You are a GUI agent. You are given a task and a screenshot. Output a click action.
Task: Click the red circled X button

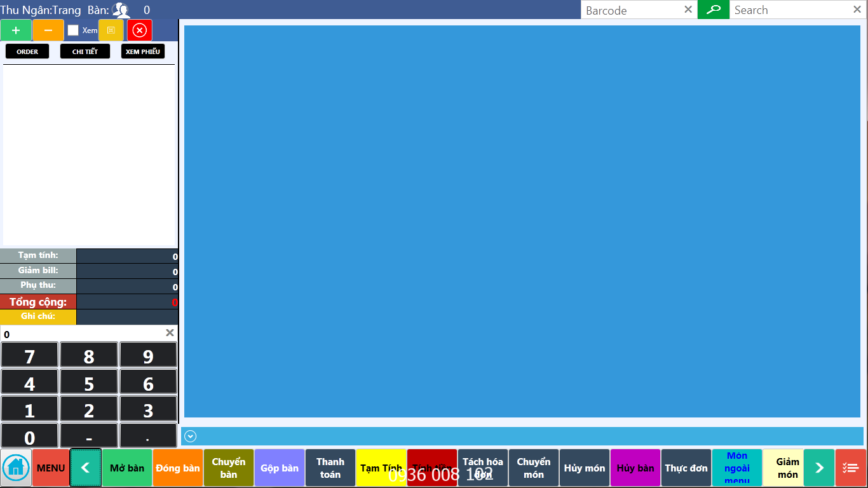140,30
